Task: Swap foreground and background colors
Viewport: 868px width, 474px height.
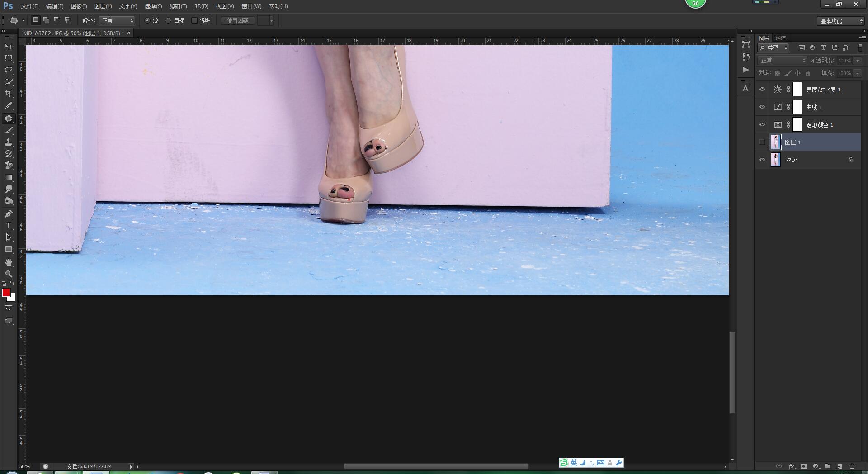Action: tap(12, 284)
